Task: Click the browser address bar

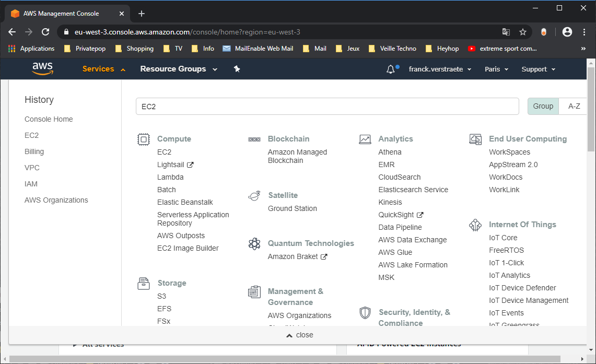Action: [281, 32]
